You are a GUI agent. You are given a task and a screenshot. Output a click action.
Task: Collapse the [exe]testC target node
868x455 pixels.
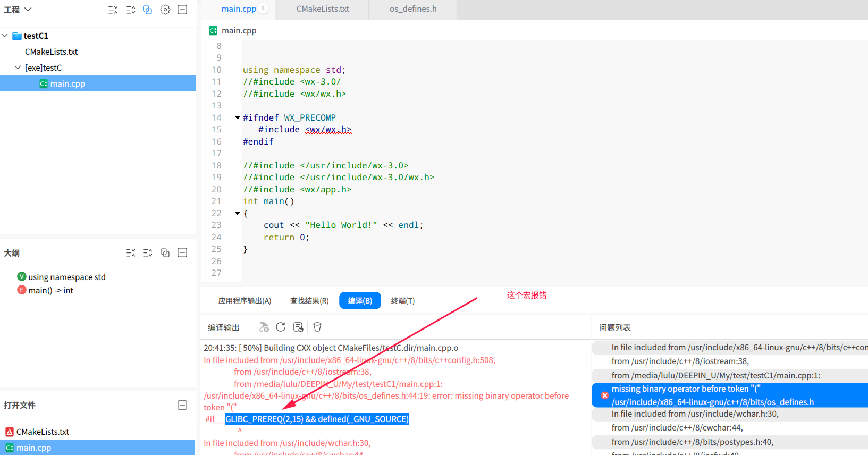18,68
